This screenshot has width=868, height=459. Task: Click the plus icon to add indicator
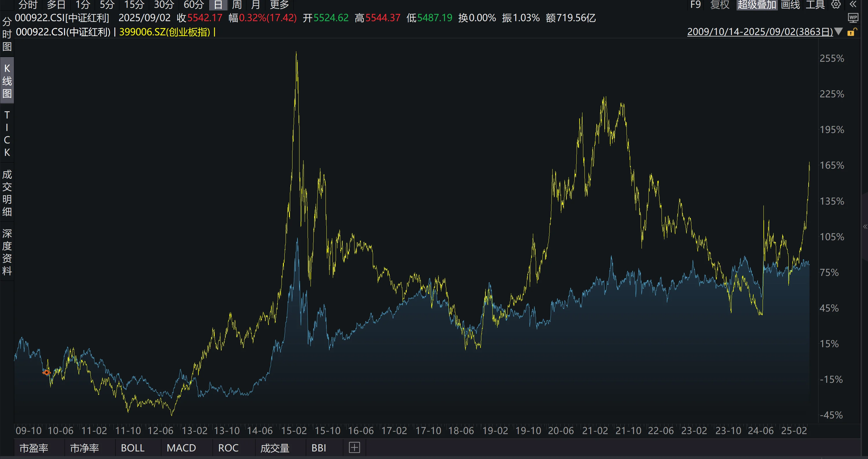point(354,447)
